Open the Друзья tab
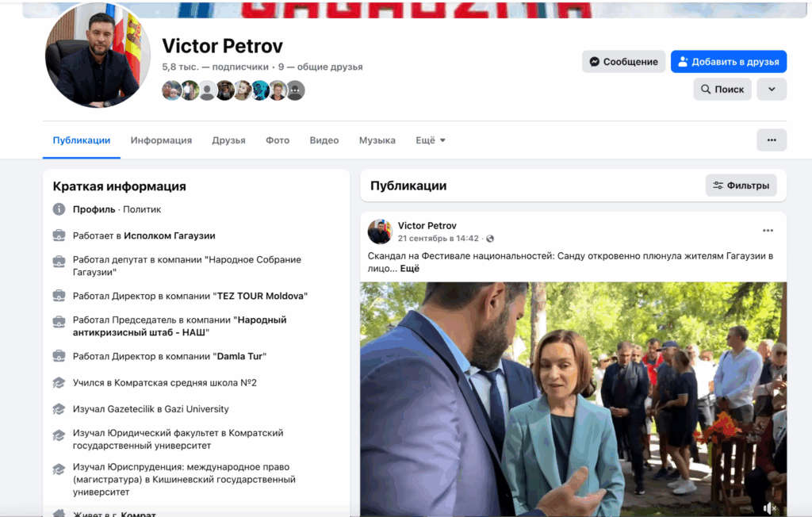812x517 pixels. click(228, 140)
